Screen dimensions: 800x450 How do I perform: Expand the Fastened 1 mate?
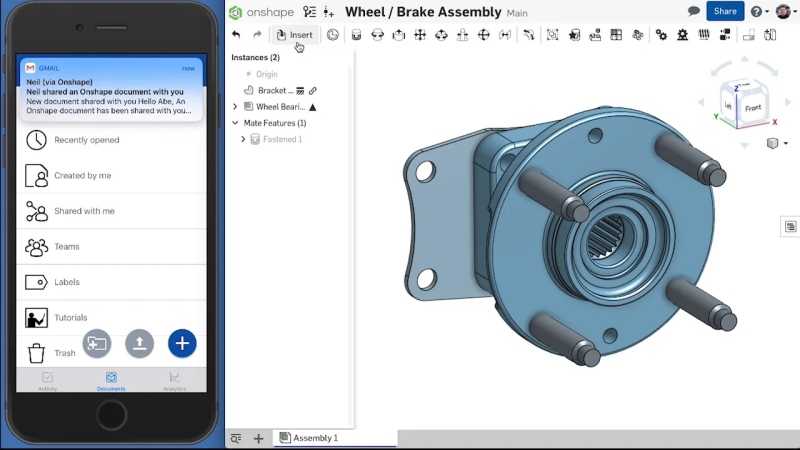(243, 139)
